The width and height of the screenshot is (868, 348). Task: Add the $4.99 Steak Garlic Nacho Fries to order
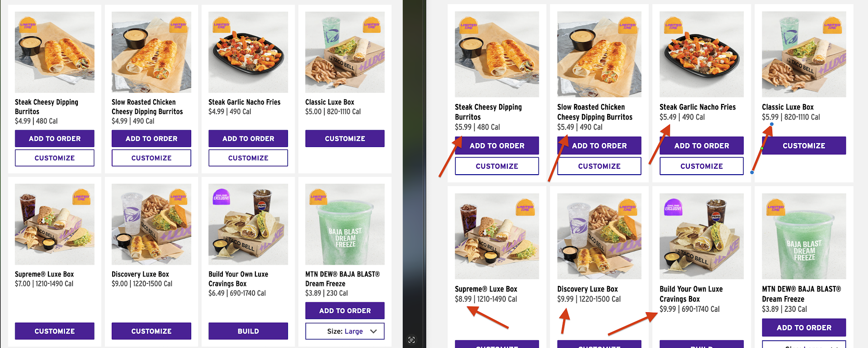pyautogui.click(x=248, y=138)
